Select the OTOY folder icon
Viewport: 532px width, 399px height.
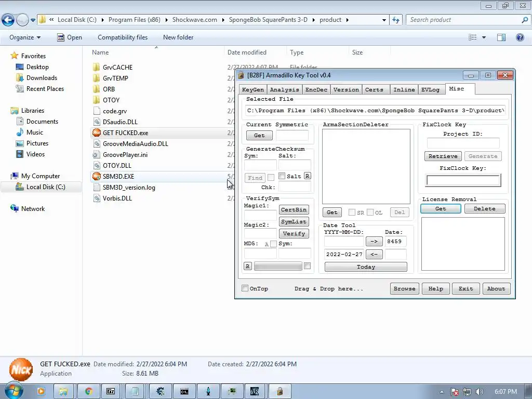point(97,100)
